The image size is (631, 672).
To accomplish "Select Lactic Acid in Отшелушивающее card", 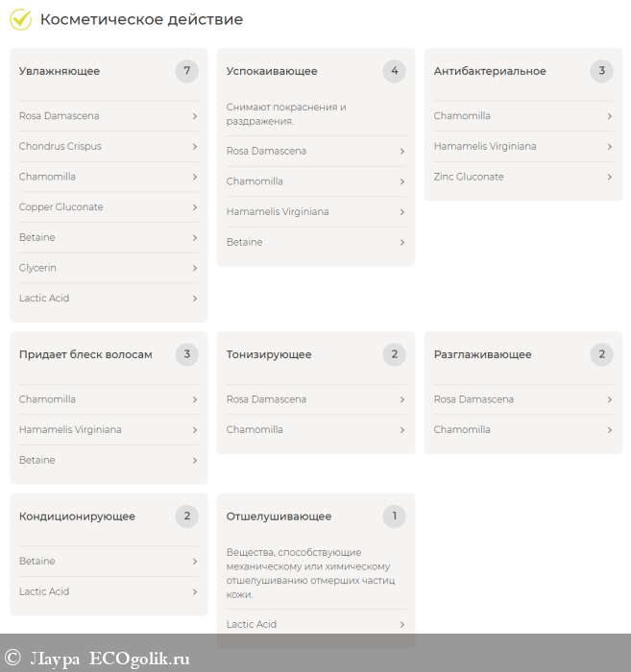I will tap(252, 624).
